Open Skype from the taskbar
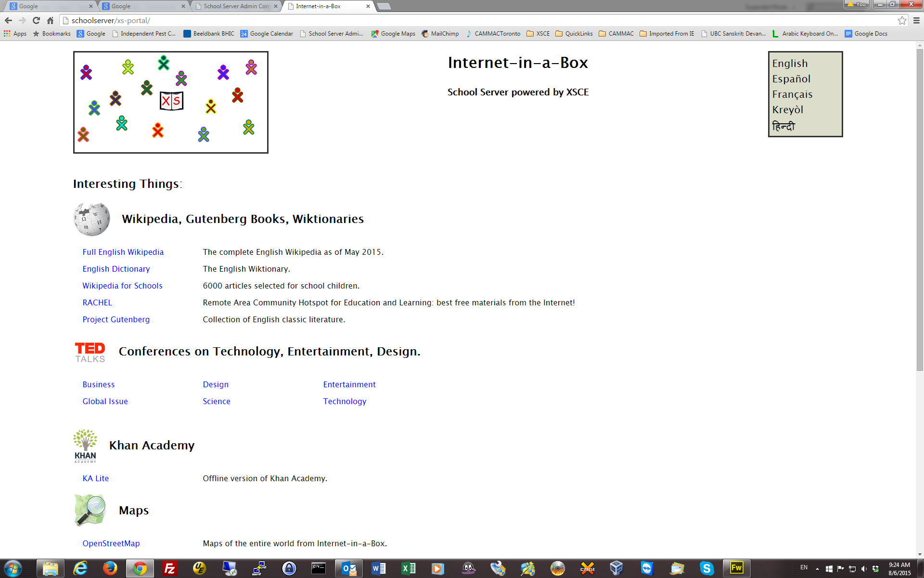This screenshot has height=578, width=924. (x=706, y=568)
